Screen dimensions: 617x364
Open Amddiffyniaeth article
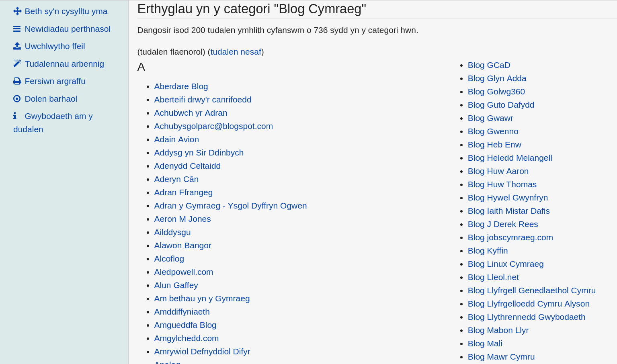click(x=182, y=312)
